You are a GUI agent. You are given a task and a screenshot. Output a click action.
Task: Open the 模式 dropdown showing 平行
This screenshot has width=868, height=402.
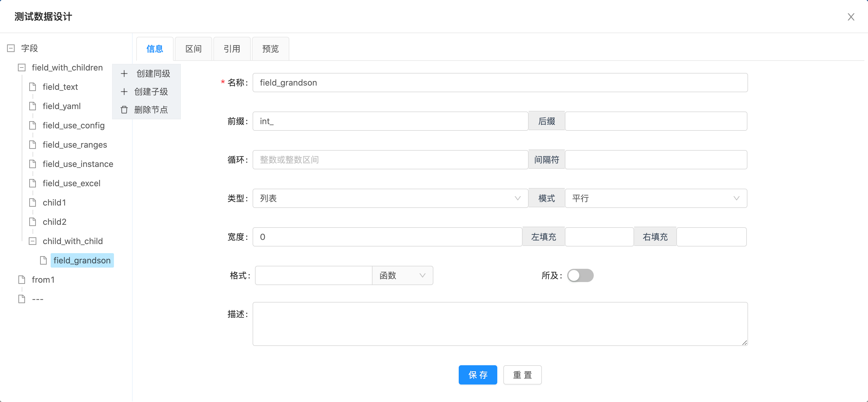[656, 199]
